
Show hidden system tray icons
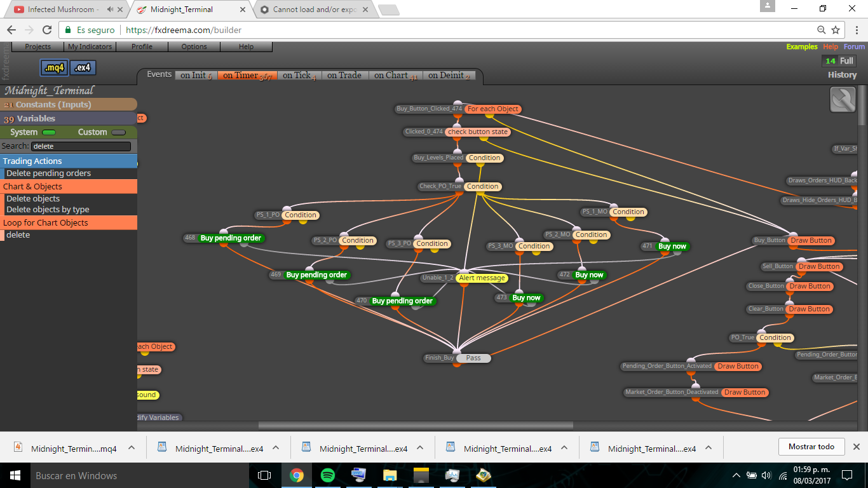click(736, 475)
